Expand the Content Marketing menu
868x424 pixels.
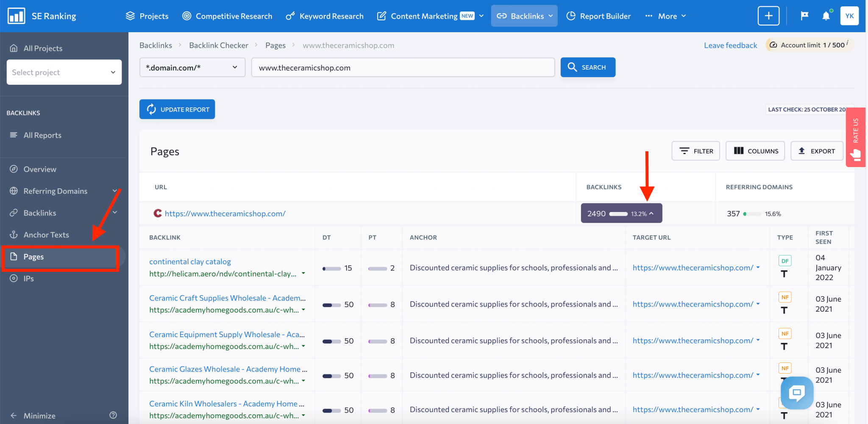click(481, 16)
